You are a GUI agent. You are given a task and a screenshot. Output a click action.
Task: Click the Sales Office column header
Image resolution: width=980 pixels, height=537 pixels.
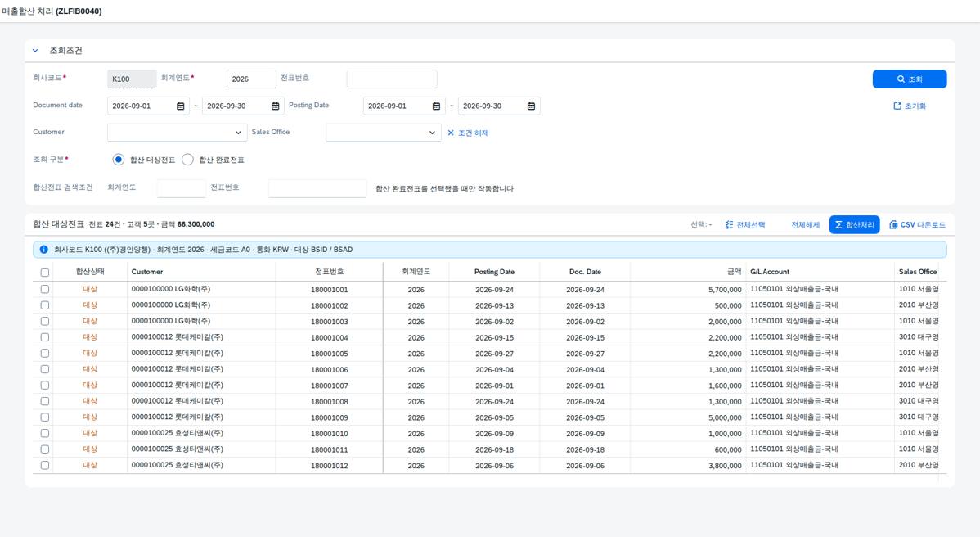point(918,272)
